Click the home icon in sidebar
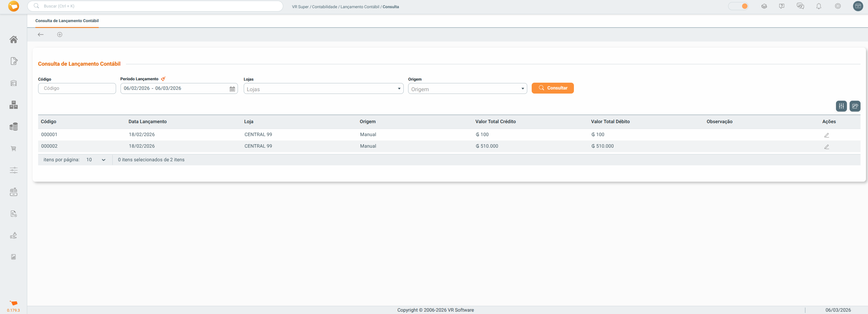The height and width of the screenshot is (314, 868). (x=14, y=39)
